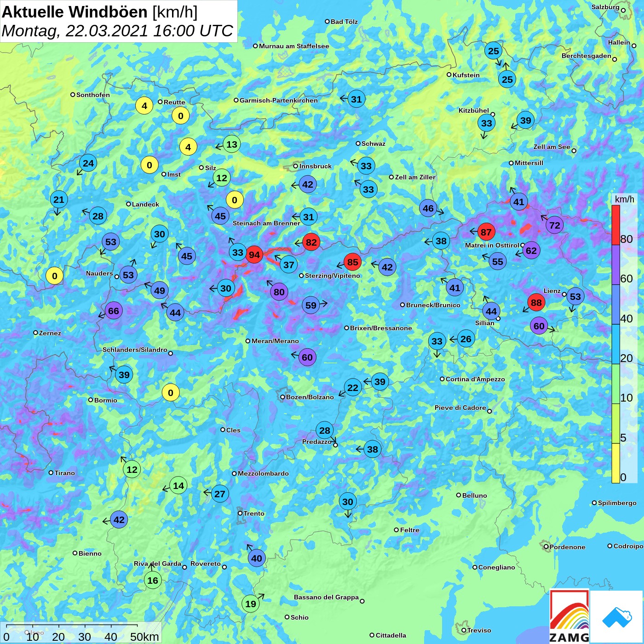Screen dimensions: 644x644
Task: Click the 27 gust station marker
Action: (x=220, y=494)
